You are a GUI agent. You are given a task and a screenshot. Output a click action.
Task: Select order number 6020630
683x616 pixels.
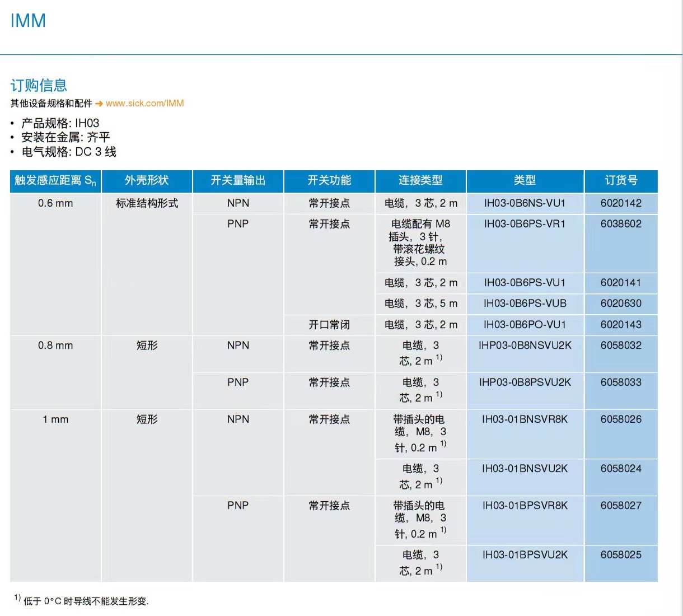coord(621,304)
